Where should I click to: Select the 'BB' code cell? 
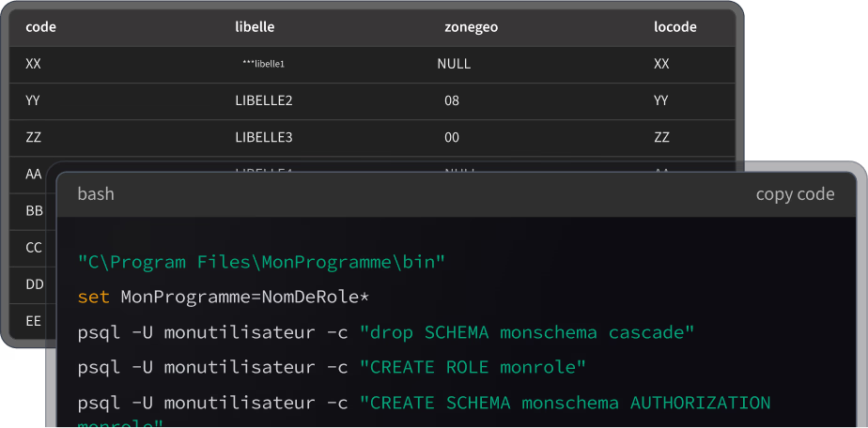tap(34, 211)
